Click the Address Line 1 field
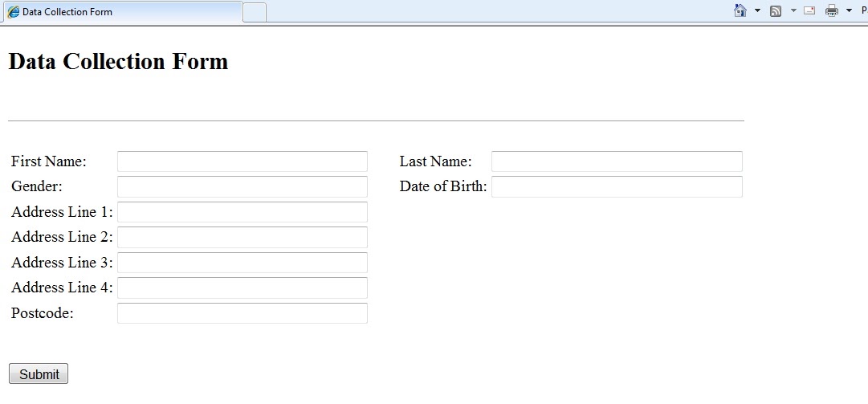This screenshot has height=404, width=868. 242,212
